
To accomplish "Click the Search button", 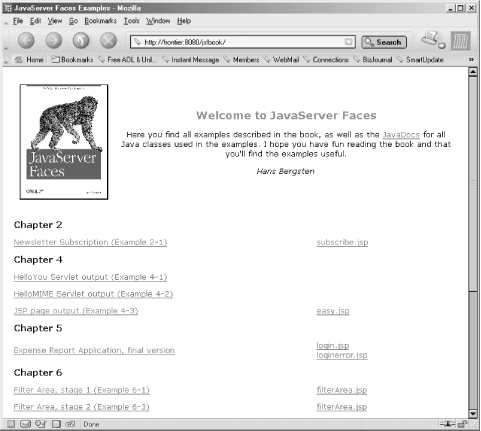I will pos(384,42).
